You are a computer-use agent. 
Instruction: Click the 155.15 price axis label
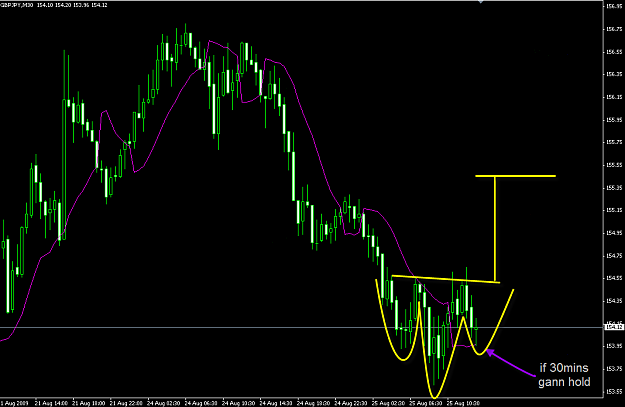point(614,210)
